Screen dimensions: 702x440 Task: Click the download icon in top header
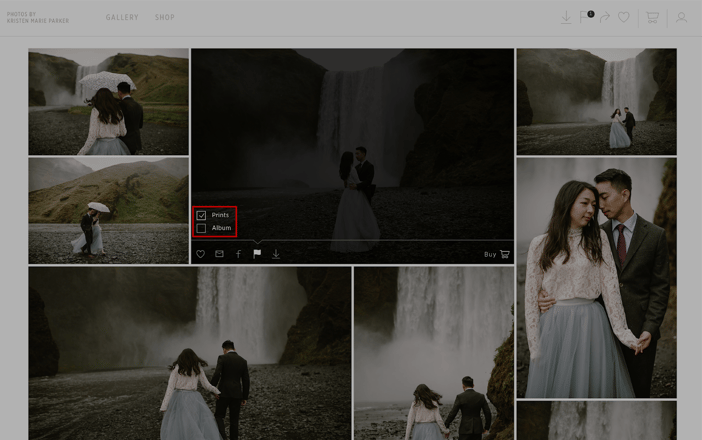(x=566, y=17)
